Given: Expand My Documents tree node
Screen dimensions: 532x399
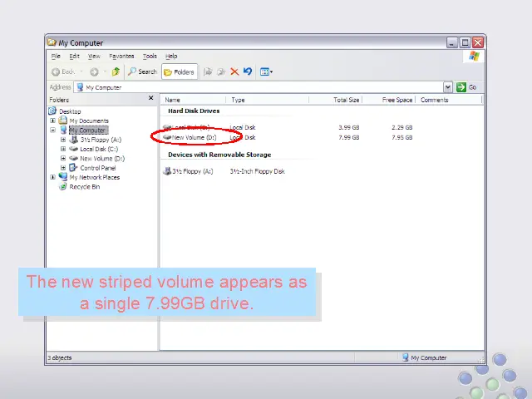Looking at the screenshot, I should point(52,121).
